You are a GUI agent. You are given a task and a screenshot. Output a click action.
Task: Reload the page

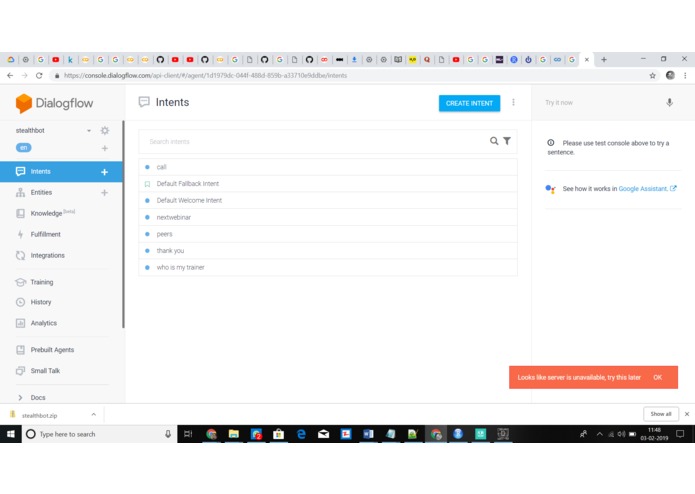[x=39, y=76]
